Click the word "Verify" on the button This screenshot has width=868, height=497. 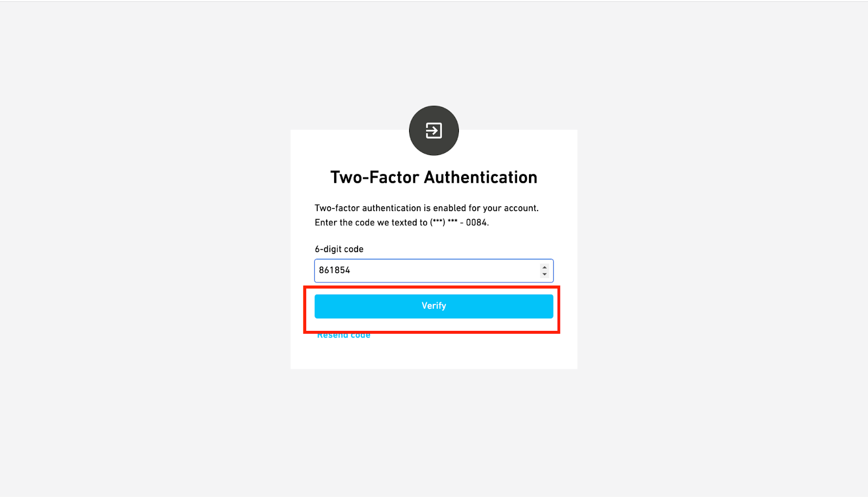point(433,306)
